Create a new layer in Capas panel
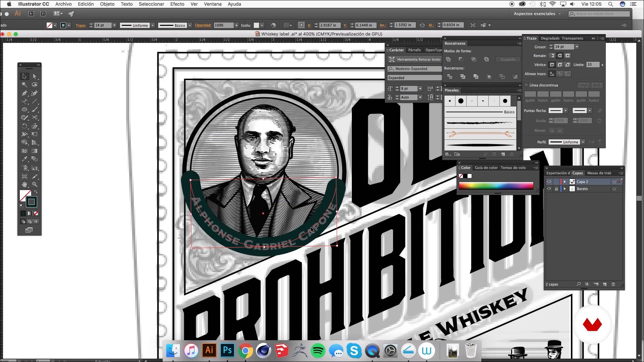Screen dimensions: 644x362 point(605,284)
